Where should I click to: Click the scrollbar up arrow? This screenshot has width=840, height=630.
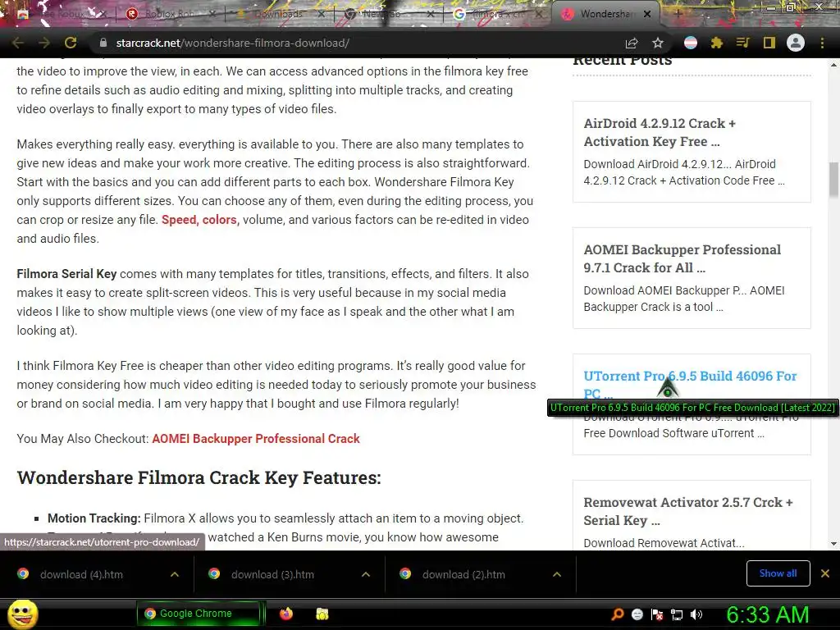tap(833, 64)
